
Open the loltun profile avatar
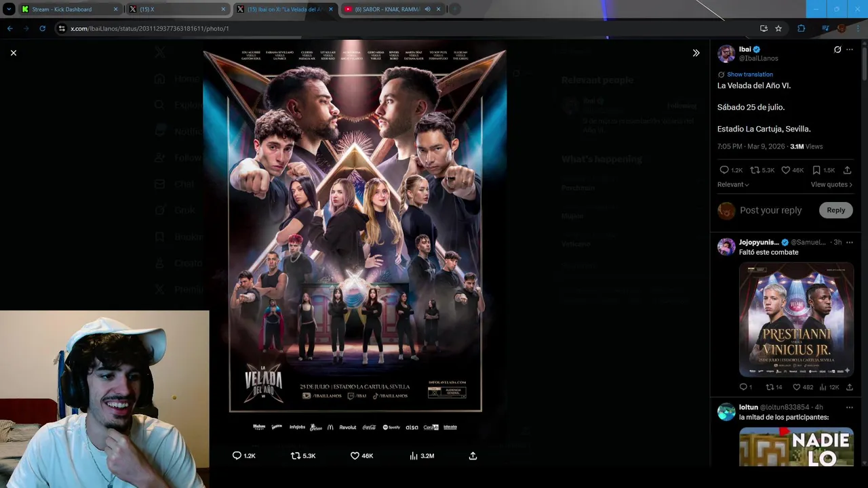click(726, 411)
